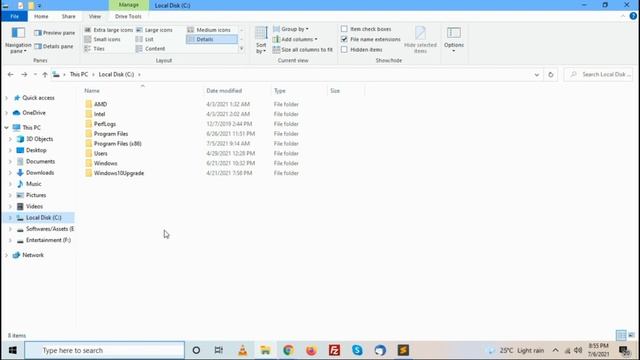Click the Manage contextual tab

coord(129,5)
